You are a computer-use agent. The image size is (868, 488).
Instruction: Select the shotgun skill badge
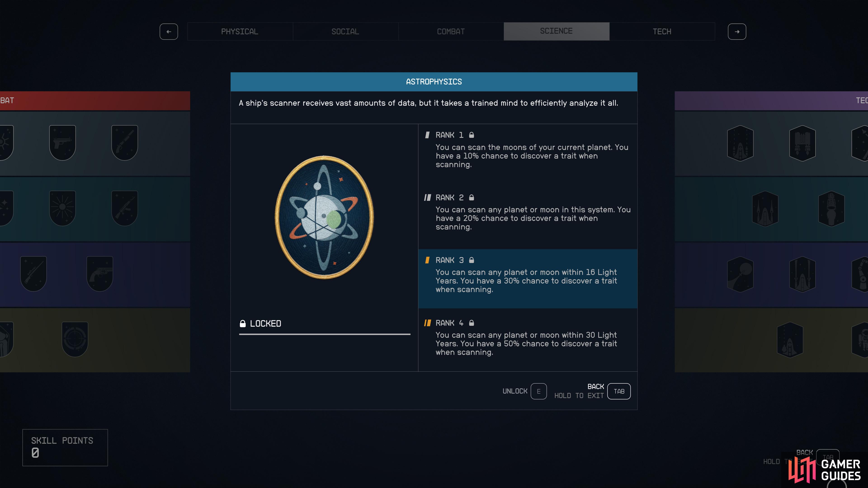click(x=125, y=143)
